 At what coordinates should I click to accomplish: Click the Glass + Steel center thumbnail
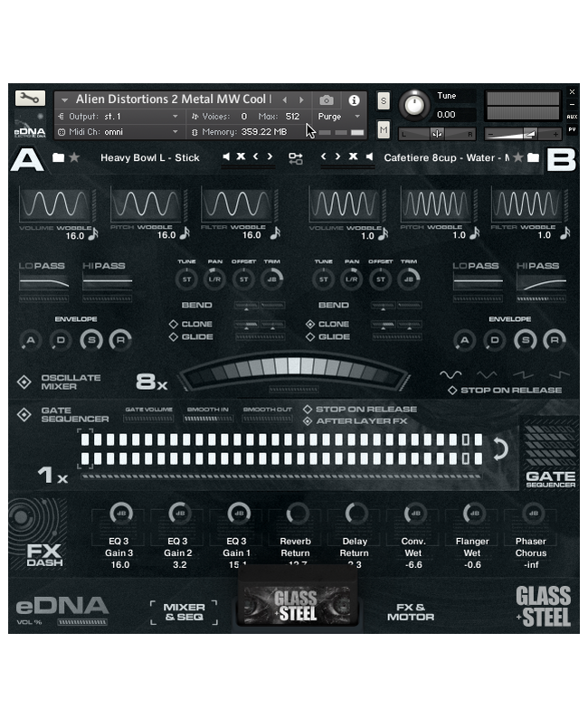coord(297,605)
